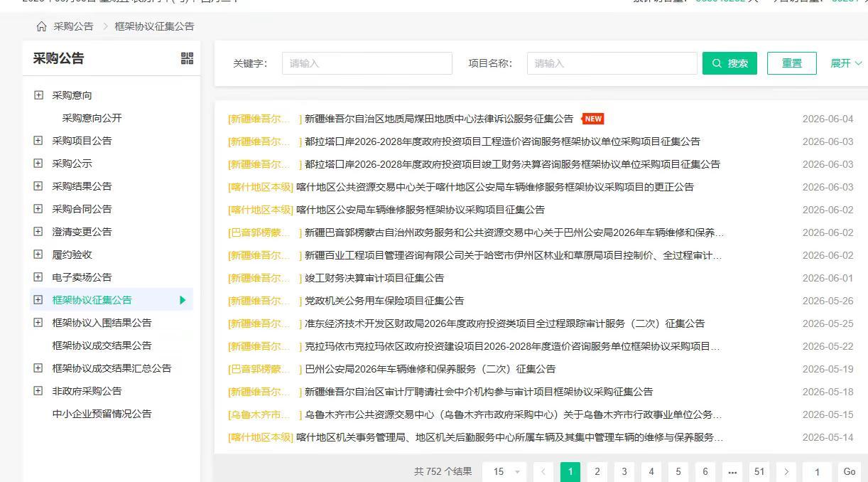
Task: Open 巴州公安局2026年车辆维修（二次）公告
Action: click(430, 369)
